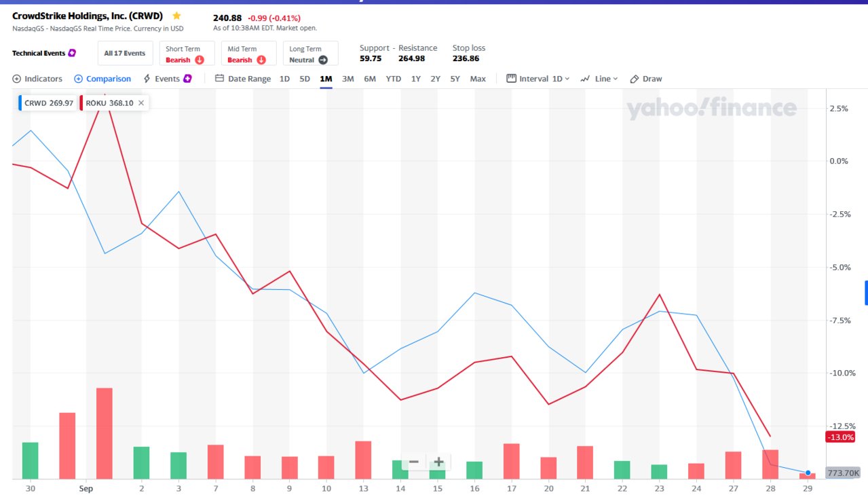Remove the ROKU comparison with X
The image size is (868, 495).
(141, 103)
